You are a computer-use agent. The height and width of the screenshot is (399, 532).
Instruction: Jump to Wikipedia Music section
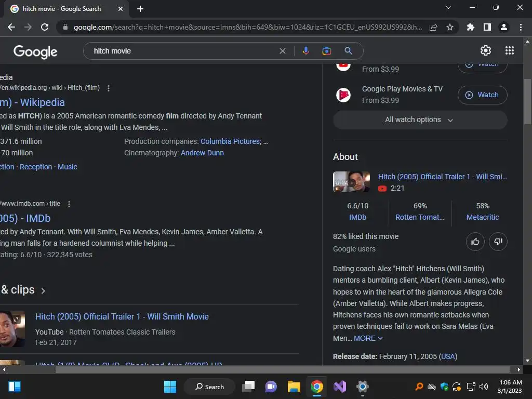[x=67, y=167]
